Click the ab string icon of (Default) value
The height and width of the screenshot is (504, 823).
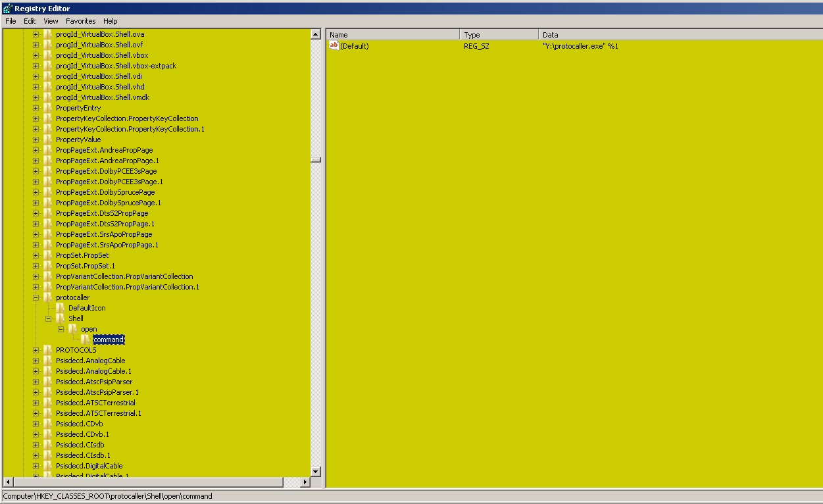click(x=334, y=46)
